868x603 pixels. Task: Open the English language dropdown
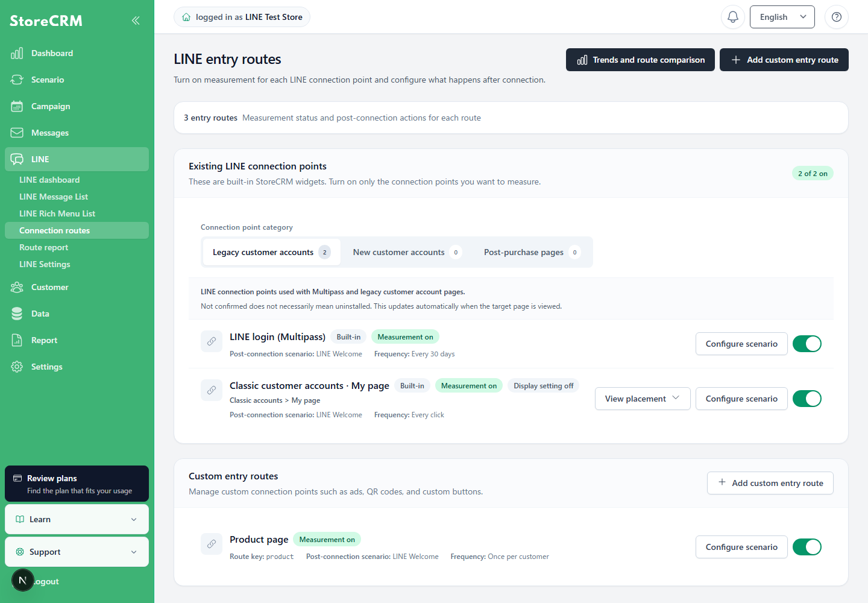(782, 17)
